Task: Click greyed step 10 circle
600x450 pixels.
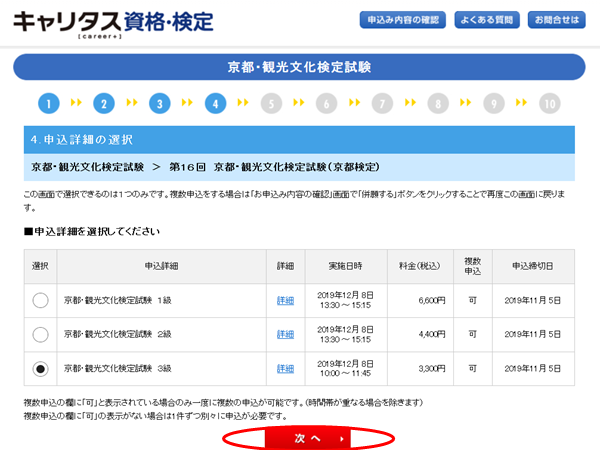Action: click(x=550, y=103)
